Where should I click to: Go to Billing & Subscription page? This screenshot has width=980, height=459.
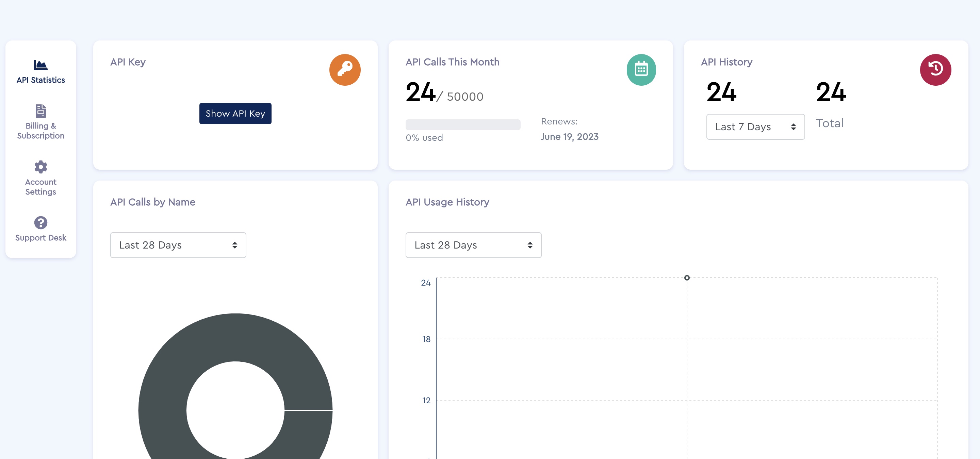[41, 131]
